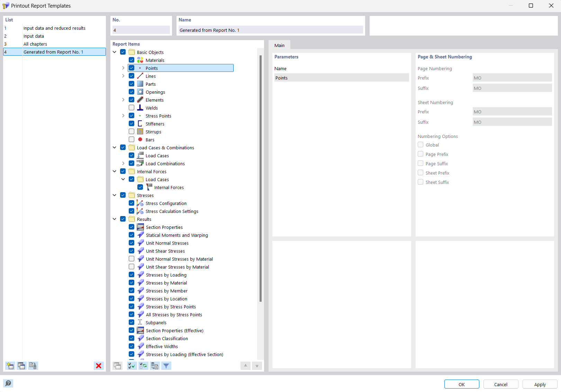
Task: Collapse the Basic Objects folder
Action: click(115, 52)
